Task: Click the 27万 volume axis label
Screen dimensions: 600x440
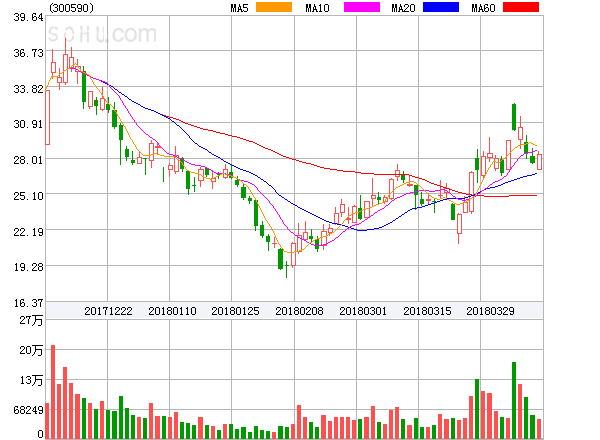Action: click(31, 320)
